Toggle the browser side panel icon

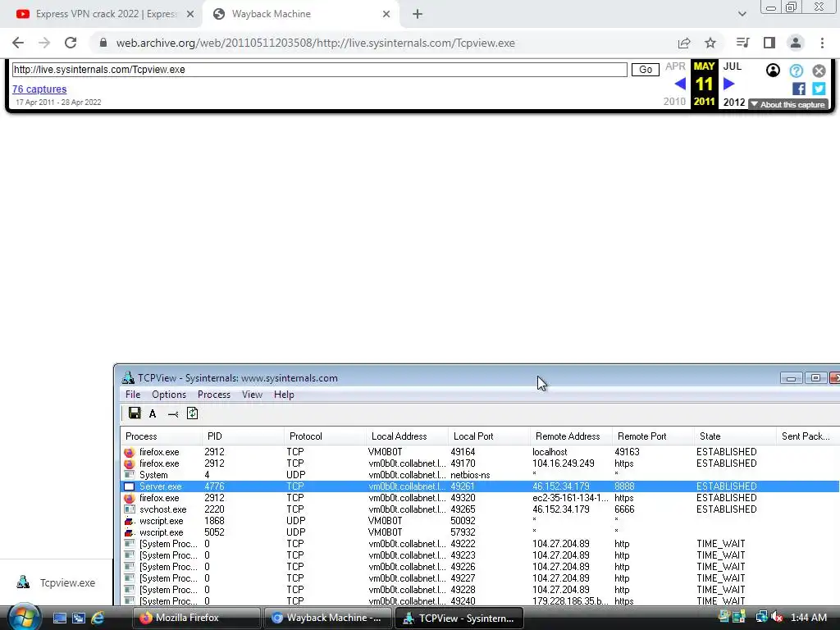pyautogui.click(x=769, y=43)
